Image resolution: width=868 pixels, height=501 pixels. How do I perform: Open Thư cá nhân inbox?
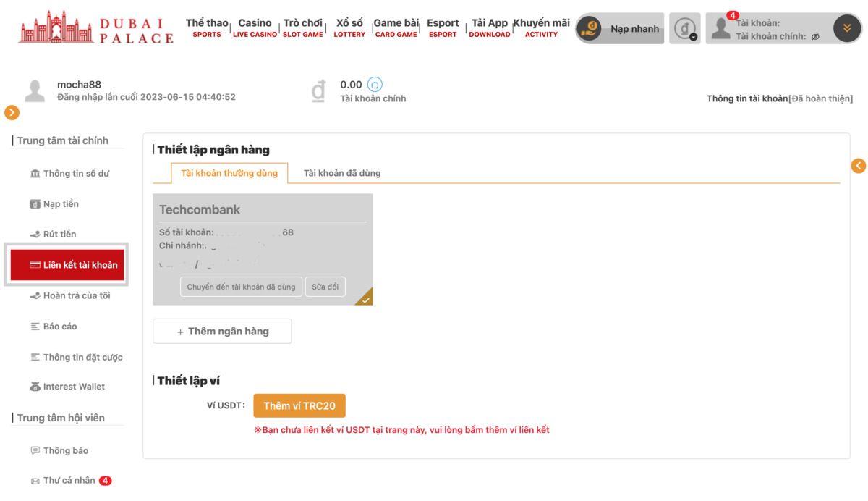coord(69,481)
